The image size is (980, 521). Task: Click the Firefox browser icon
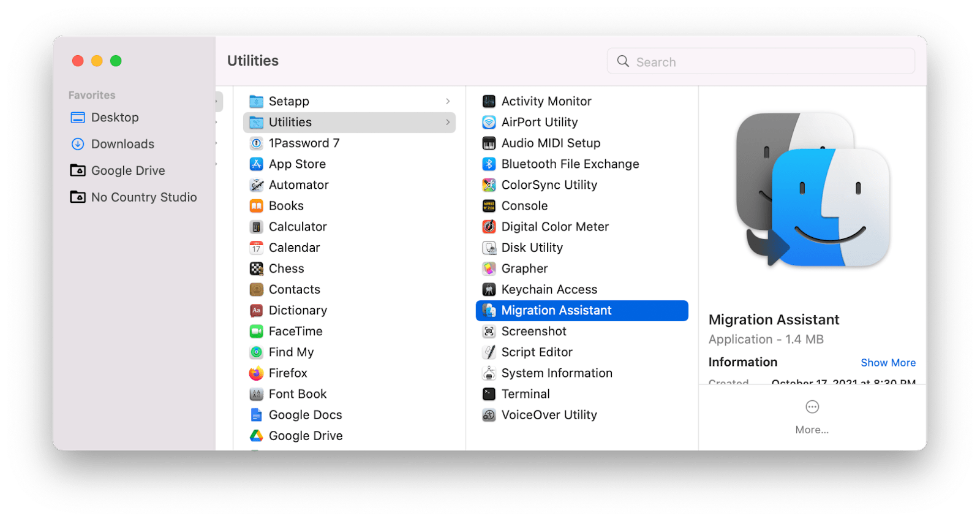coord(256,373)
